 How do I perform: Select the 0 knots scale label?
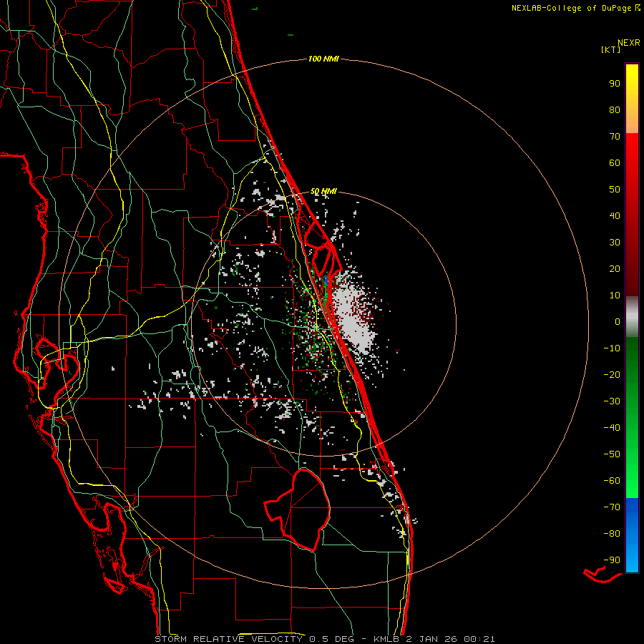[x=618, y=322]
